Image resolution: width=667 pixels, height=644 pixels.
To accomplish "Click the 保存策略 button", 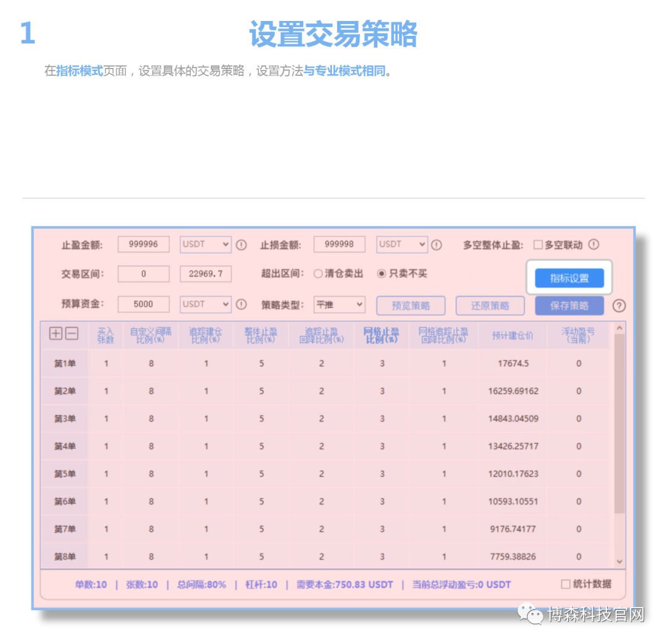I will pos(568,305).
